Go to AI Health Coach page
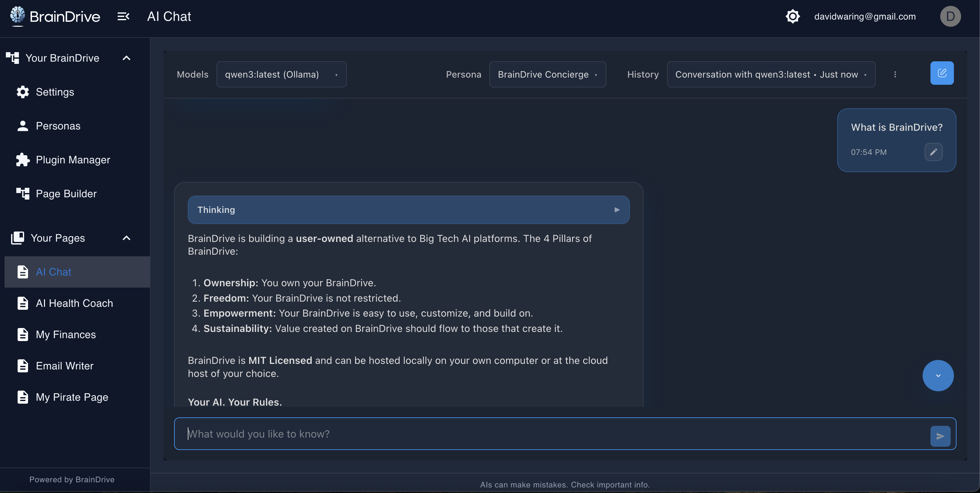 74,303
